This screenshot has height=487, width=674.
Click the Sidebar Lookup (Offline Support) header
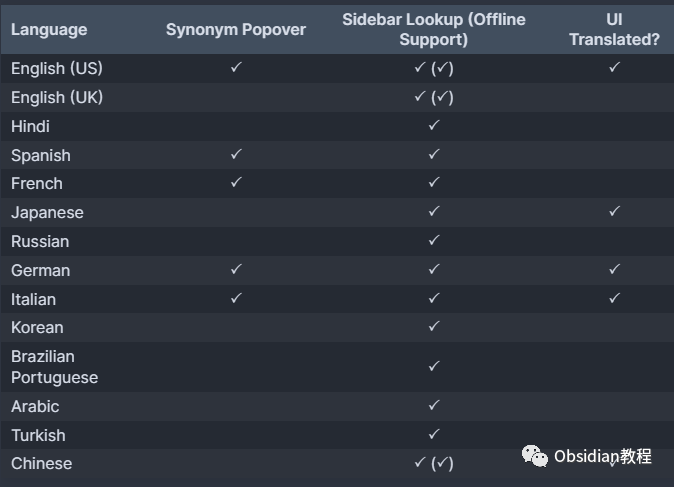[x=434, y=29]
